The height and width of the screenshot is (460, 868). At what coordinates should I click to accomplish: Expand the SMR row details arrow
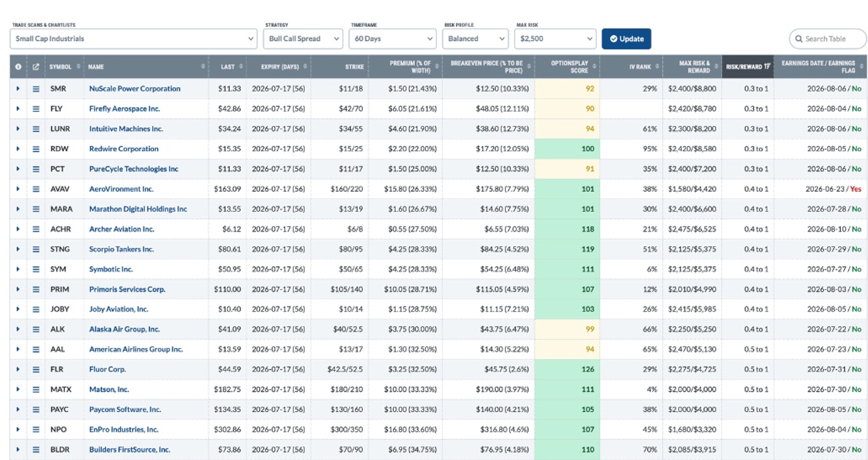[x=18, y=89]
